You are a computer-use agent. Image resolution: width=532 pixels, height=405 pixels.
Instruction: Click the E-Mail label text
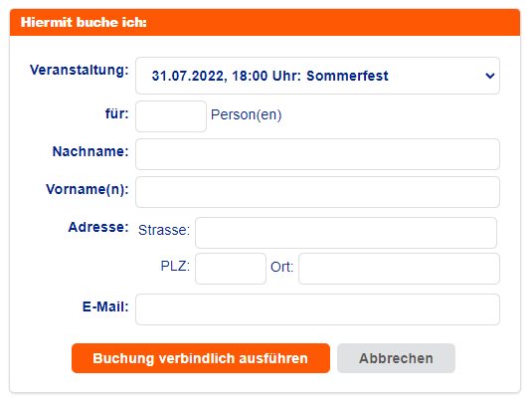105,306
